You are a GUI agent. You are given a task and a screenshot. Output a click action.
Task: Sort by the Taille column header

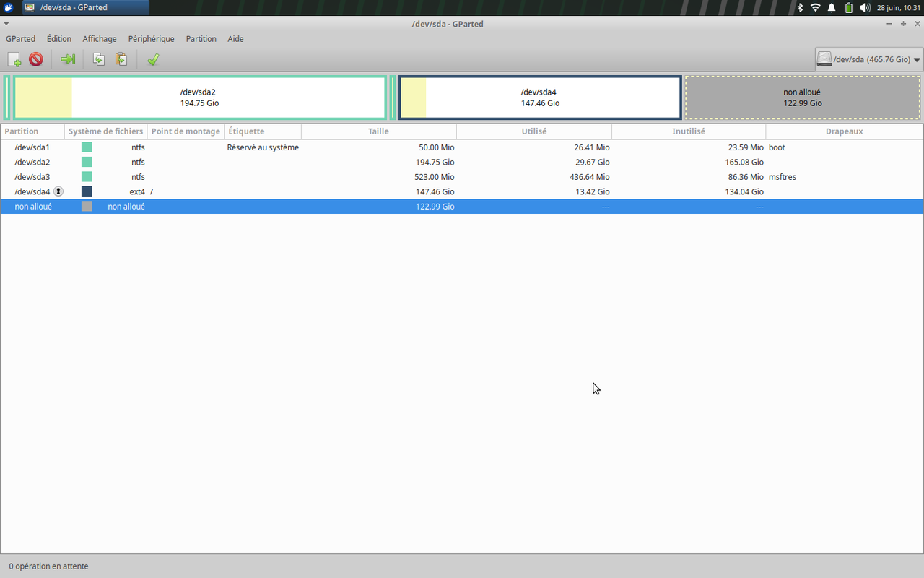(x=379, y=131)
